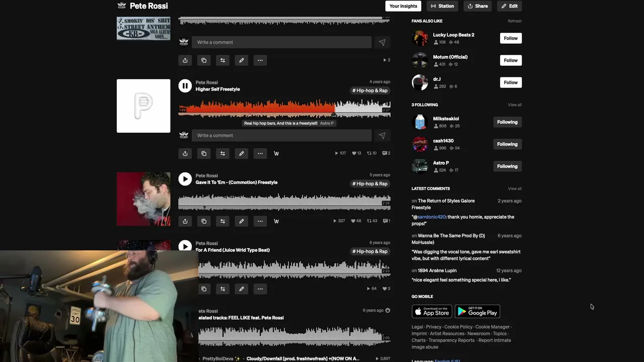
Task: Click the Pete Rossi logo in the header
Action: (x=121, y=6)
